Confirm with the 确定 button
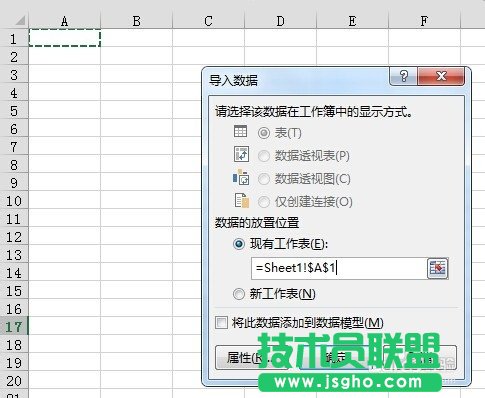The width and height of the screenshot is (485, 398). tap(337, 358)
